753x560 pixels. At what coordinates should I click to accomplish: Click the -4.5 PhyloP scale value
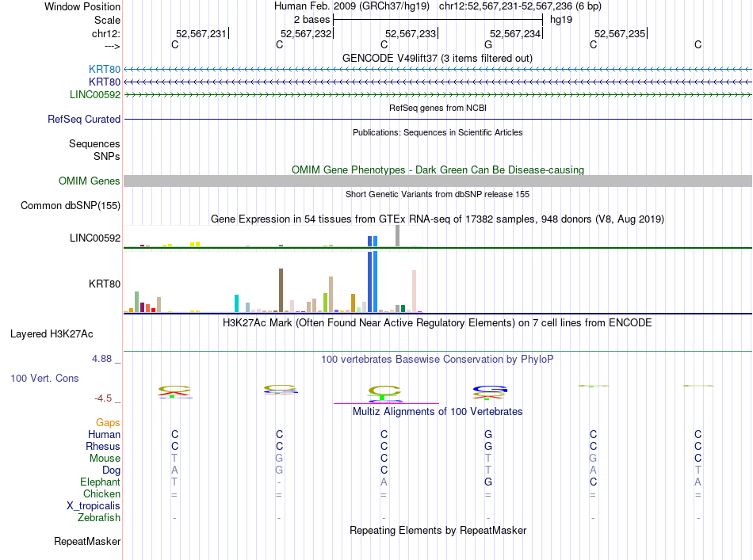[103, 398]
